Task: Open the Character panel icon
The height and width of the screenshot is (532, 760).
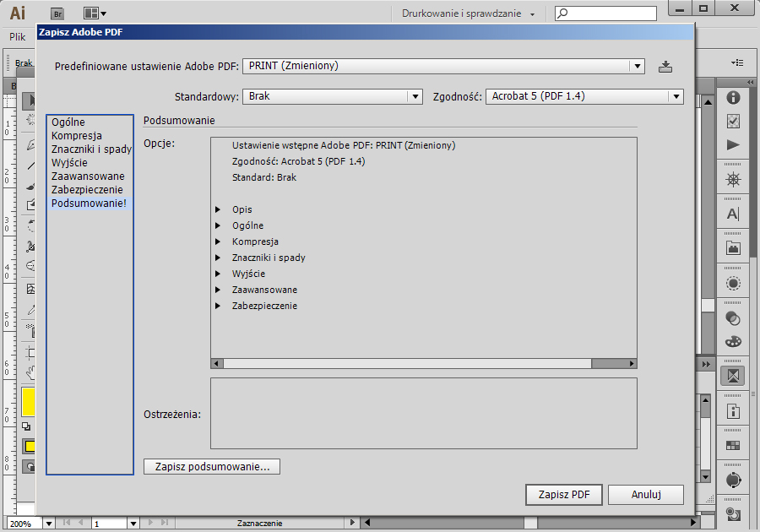Action: 733,214
